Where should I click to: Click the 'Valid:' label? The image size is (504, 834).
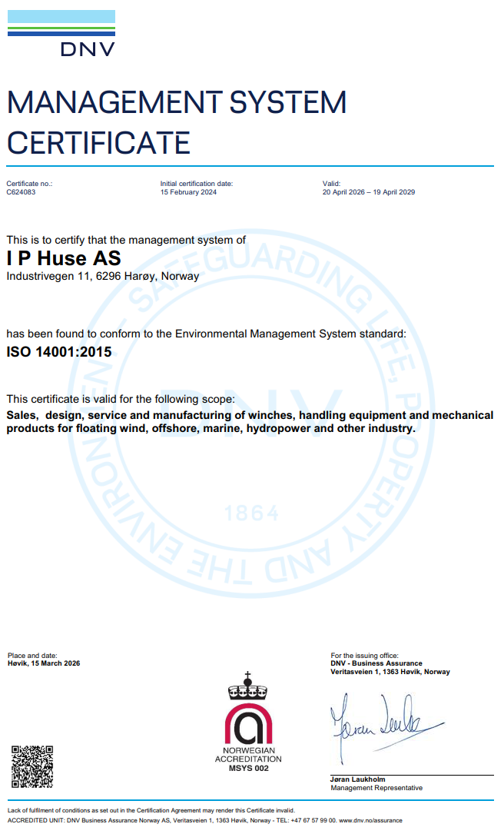click(331, 184)
